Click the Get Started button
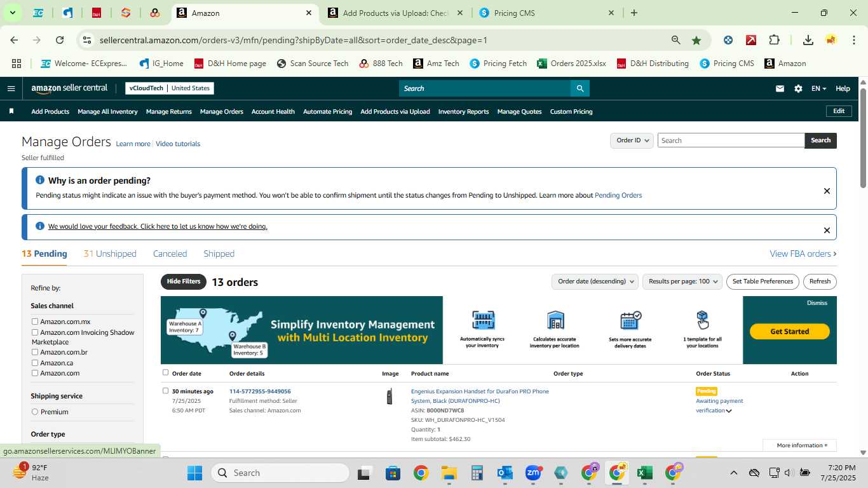This screenshot has width=868, height=488. pyautogui.click(x=790, y=331)
